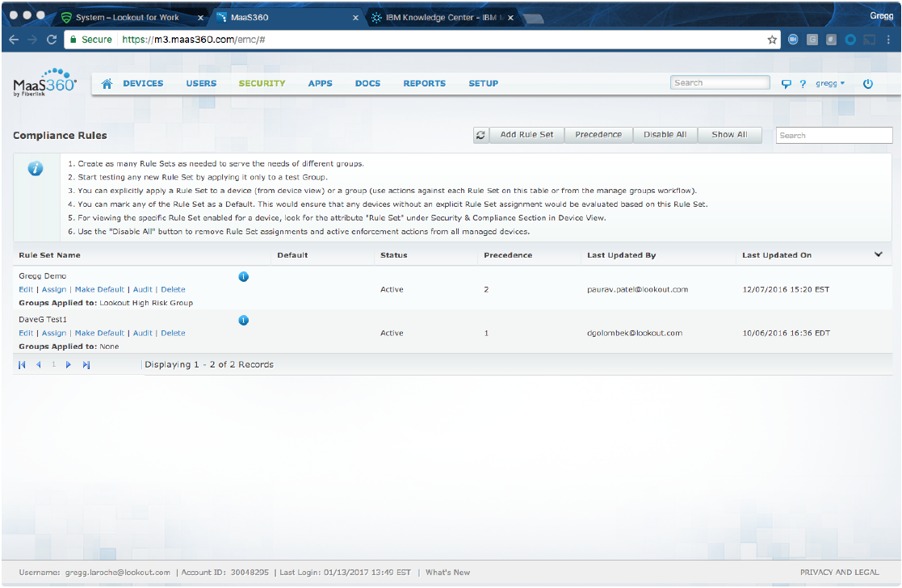
Task: Delete the Gregg Demo rule set
Action: (173, 289)
